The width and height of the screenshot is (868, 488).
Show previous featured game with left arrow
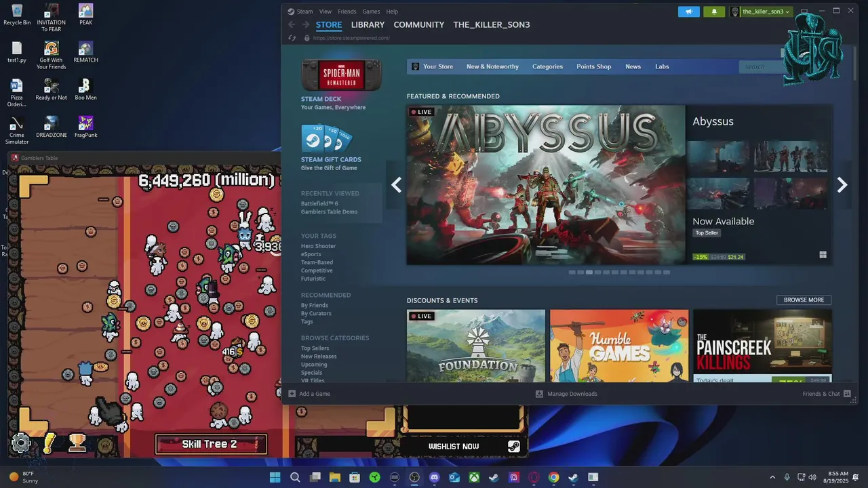[x=397, y=184]
